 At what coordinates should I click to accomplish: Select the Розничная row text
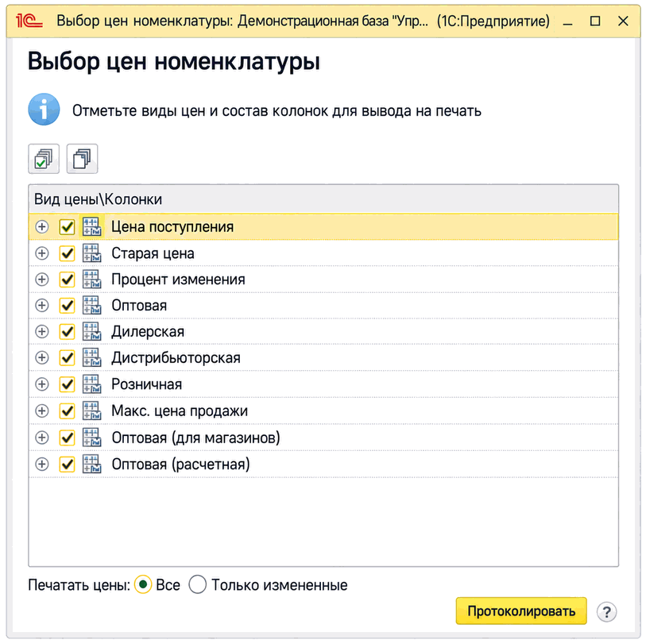[147, 384]
